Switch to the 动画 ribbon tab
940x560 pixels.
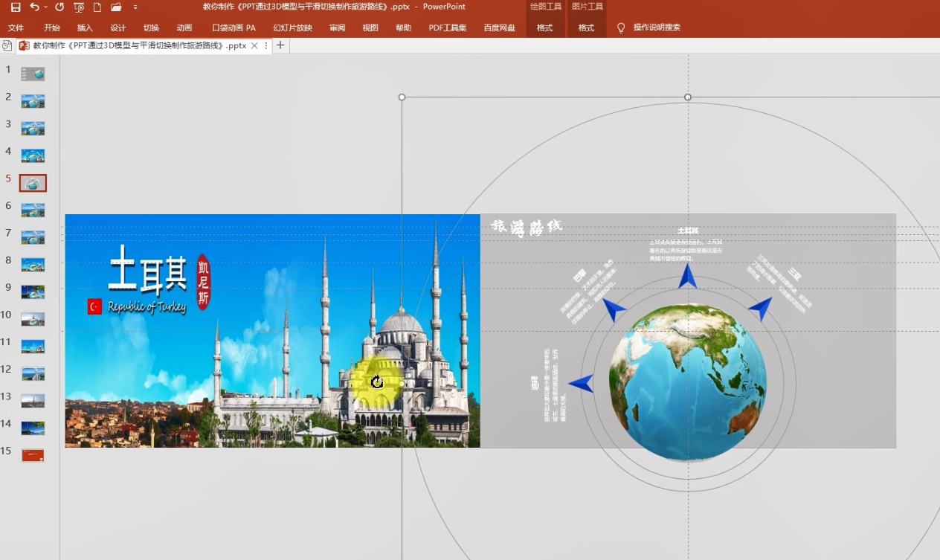tap(184, 28)
